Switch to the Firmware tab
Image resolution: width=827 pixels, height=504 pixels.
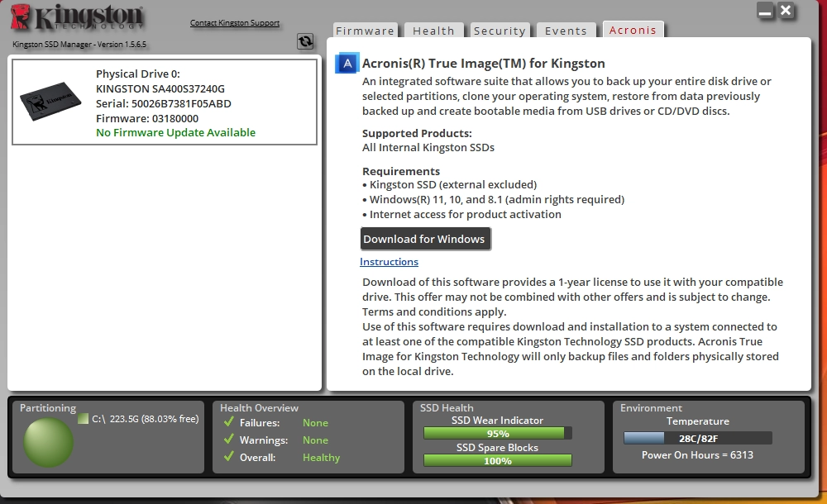pyautogui.click(x=365, y=31)
